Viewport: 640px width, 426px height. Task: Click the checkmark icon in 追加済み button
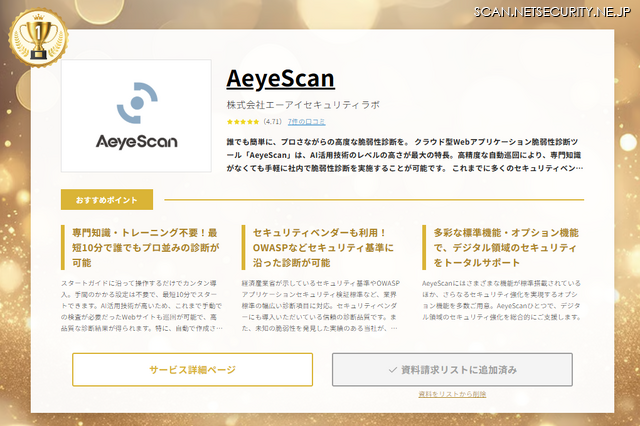pos(393,370)
